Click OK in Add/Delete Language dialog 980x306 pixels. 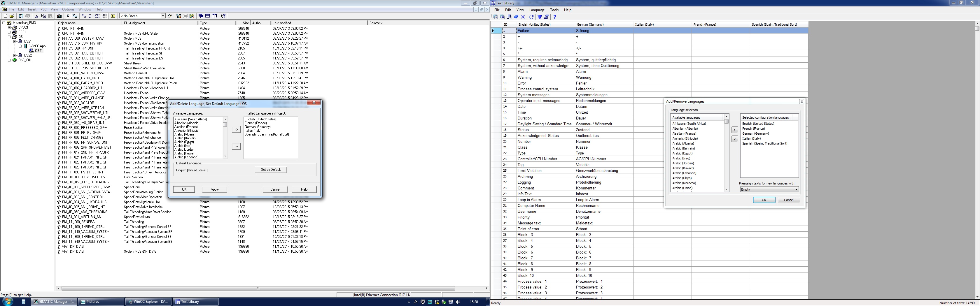[184, 189]
